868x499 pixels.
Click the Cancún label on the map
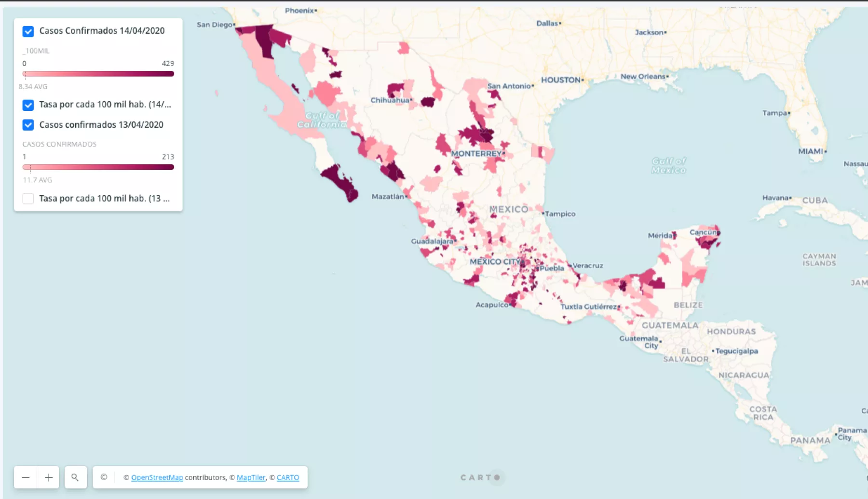coord(704,232)
